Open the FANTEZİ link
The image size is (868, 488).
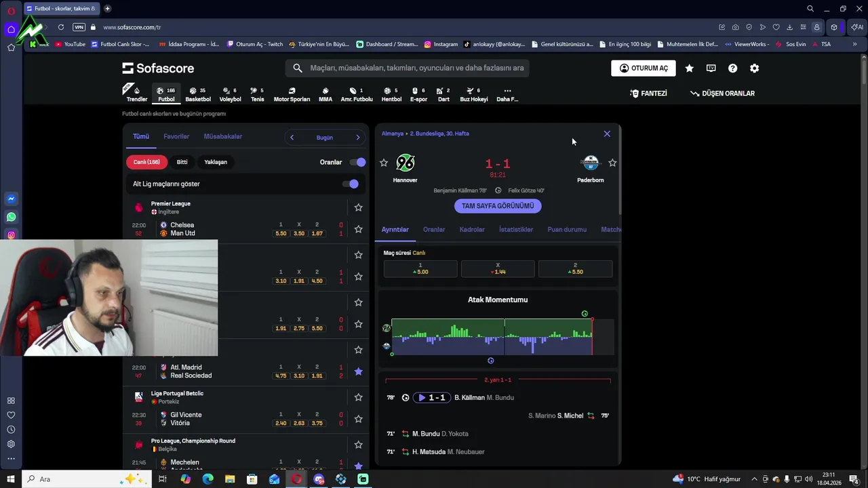(x=648, y=94)
